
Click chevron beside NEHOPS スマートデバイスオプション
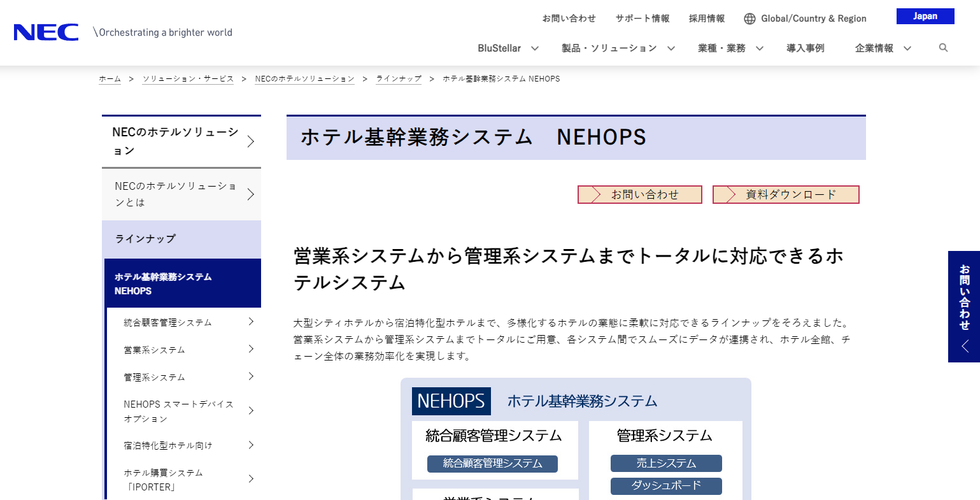pos(251,411)
